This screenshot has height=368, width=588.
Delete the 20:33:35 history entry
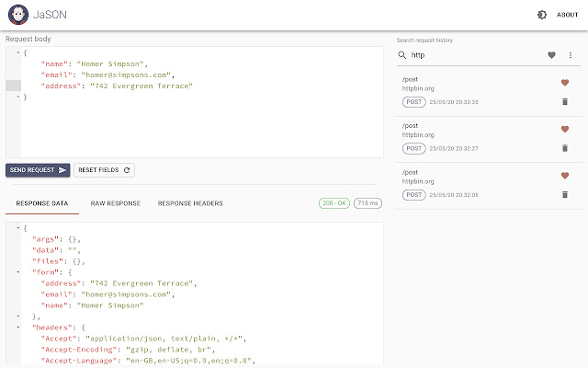click(565, 101)
